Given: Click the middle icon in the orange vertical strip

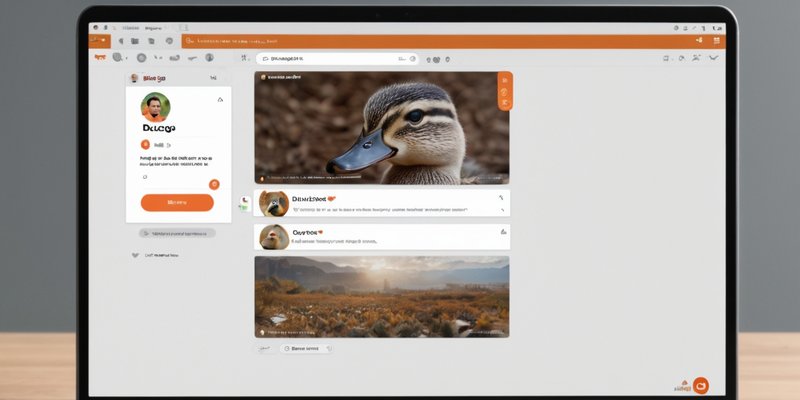Looking at the screenshot, I should tap(505, 92).
